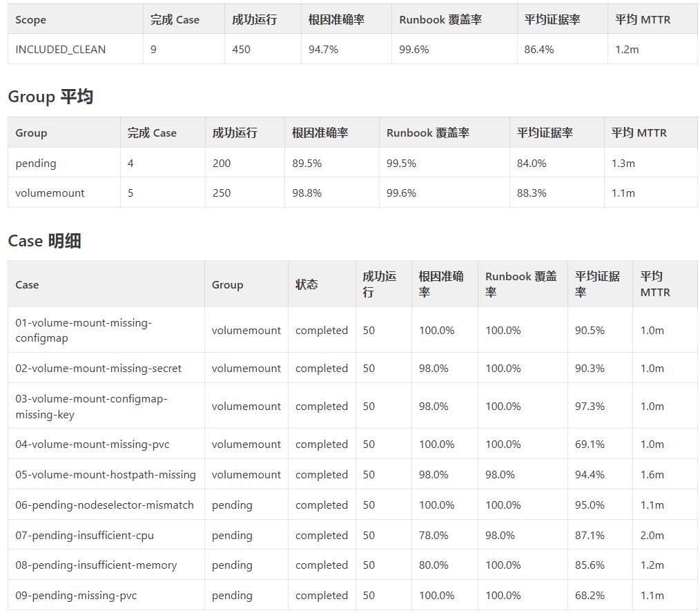The height and width of the screenshot is (615, 700).
Task: Click the 94.4% evidence rate in hostpath-missing row
Action: 590,474
